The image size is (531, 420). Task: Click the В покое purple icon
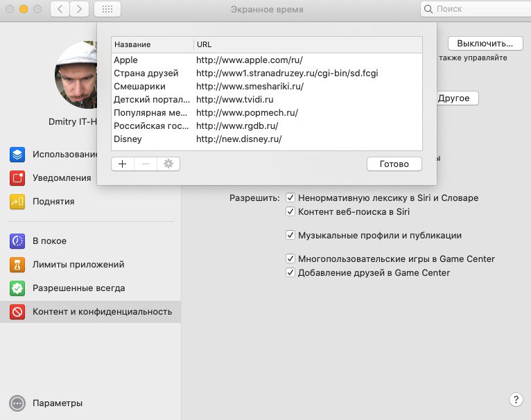17,241
